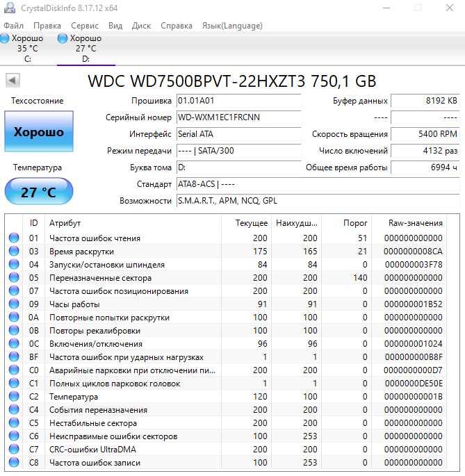Viewport: 465px width, 476px height.
Task: Click status icon for Нестабильные сектора
Action: 14,422
